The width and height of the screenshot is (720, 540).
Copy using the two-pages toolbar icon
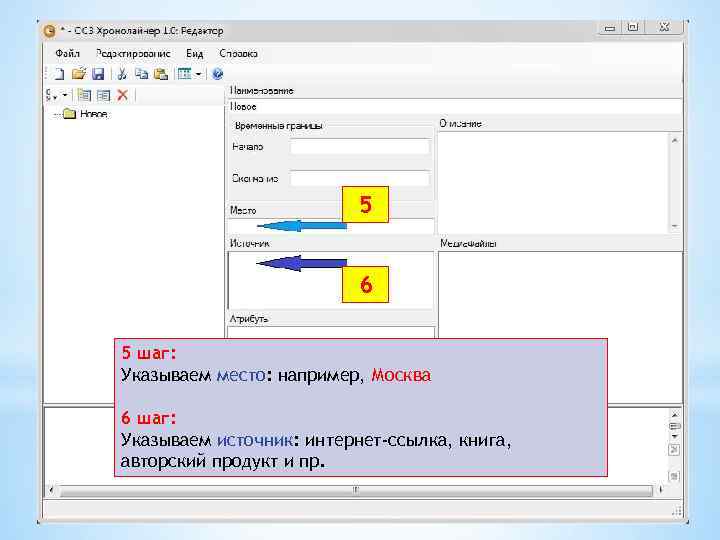pyautogui.click(x=141, y=74)
